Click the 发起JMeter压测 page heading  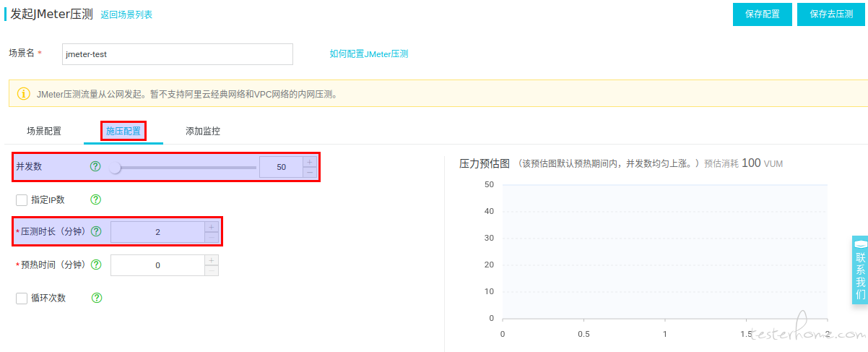point(52,14)
